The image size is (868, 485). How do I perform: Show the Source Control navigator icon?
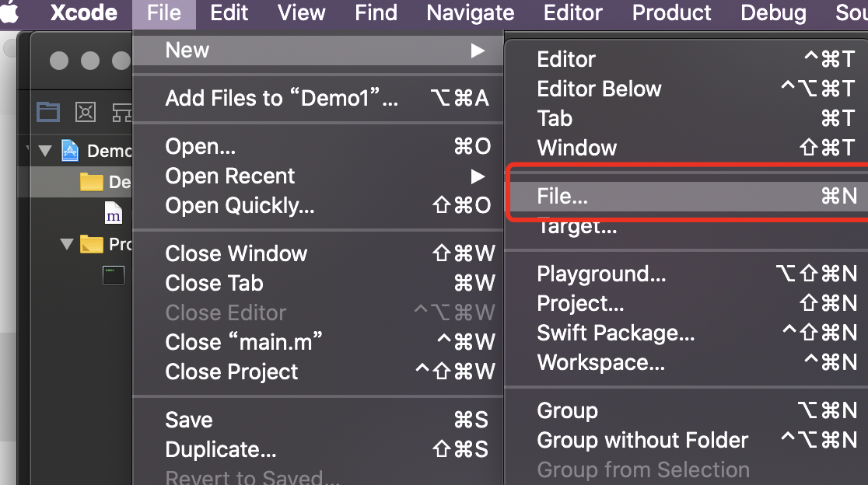[x=86, y=112]
